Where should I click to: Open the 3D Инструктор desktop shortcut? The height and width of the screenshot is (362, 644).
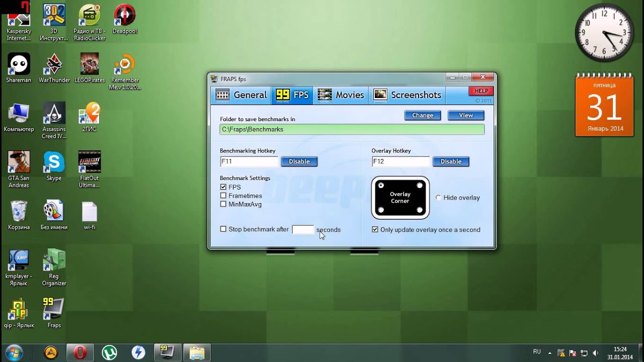(54, 23)
